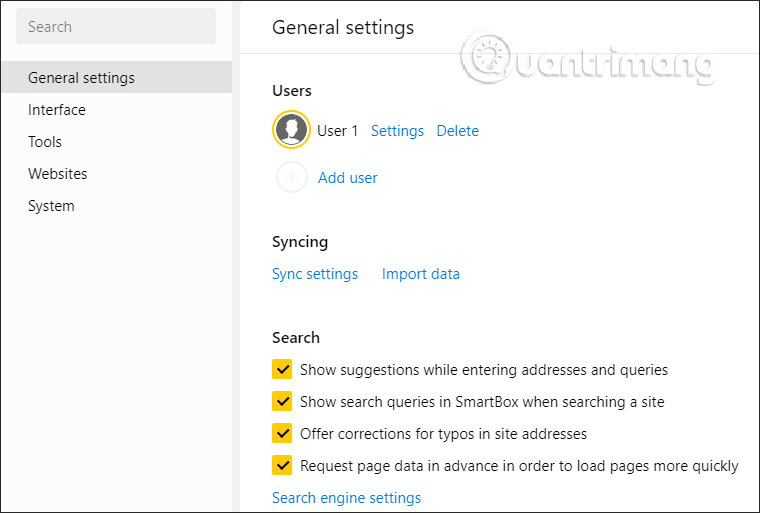Image resolution: width=760 pixels, height=513 pixels.
Task: Go to the Tools section
Action: coord(45,142)
